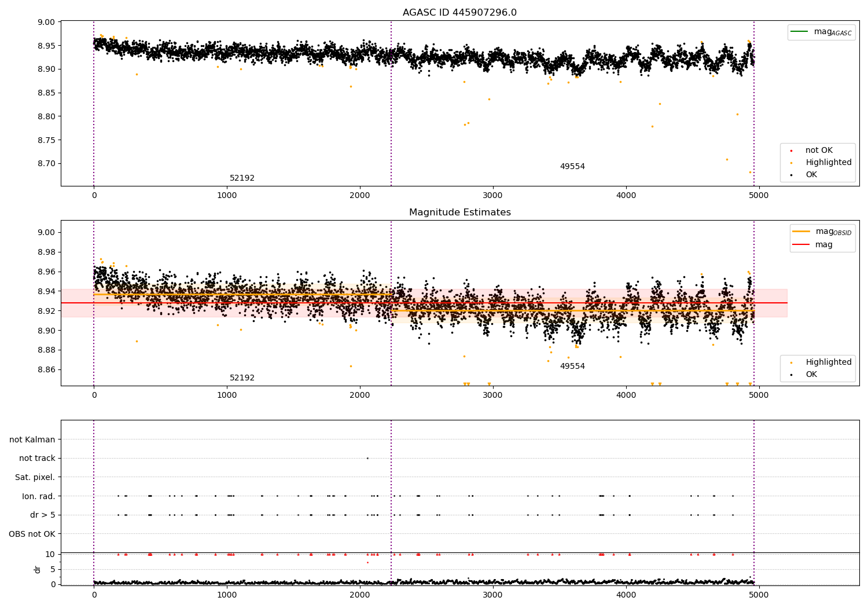Click the 49554 observation label in top plot
Screen dimensions: 868x608
tap(572, 167)
